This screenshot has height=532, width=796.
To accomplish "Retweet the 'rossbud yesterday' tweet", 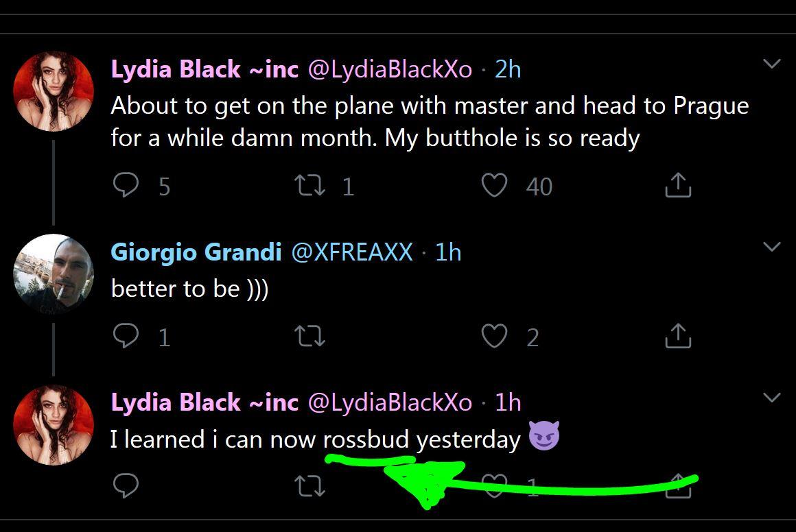I will pyautogui.click(x=309, y=486).
